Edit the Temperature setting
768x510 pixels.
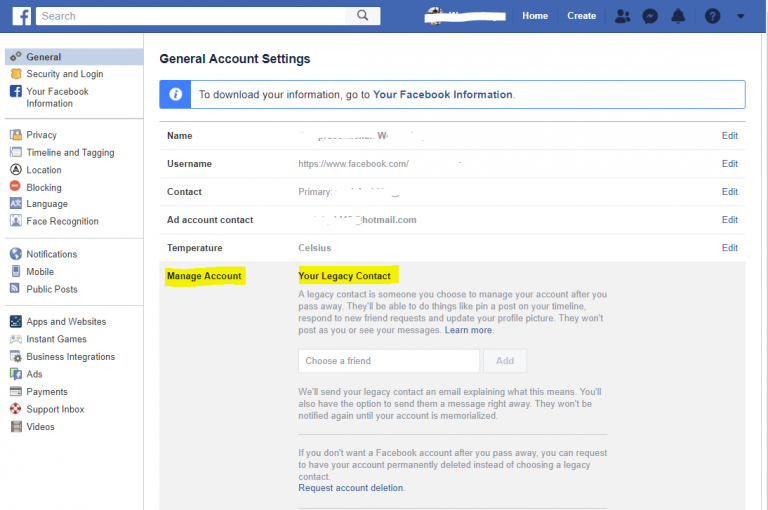[729, 247]
